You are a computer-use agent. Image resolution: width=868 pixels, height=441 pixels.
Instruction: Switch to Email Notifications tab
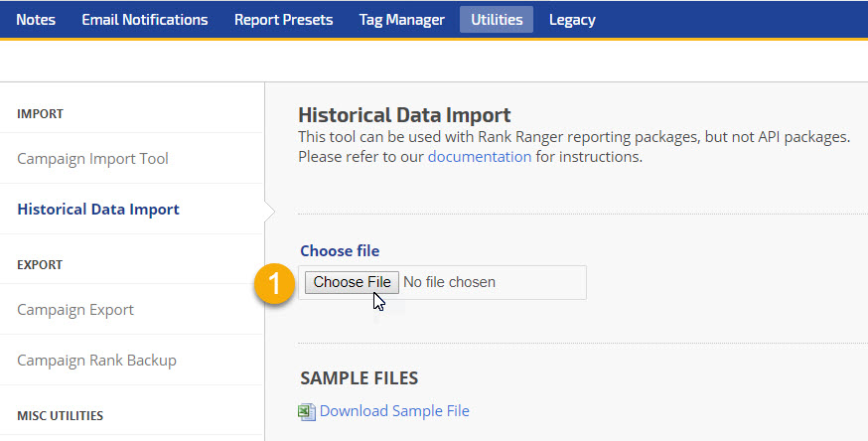click(145, 19)
